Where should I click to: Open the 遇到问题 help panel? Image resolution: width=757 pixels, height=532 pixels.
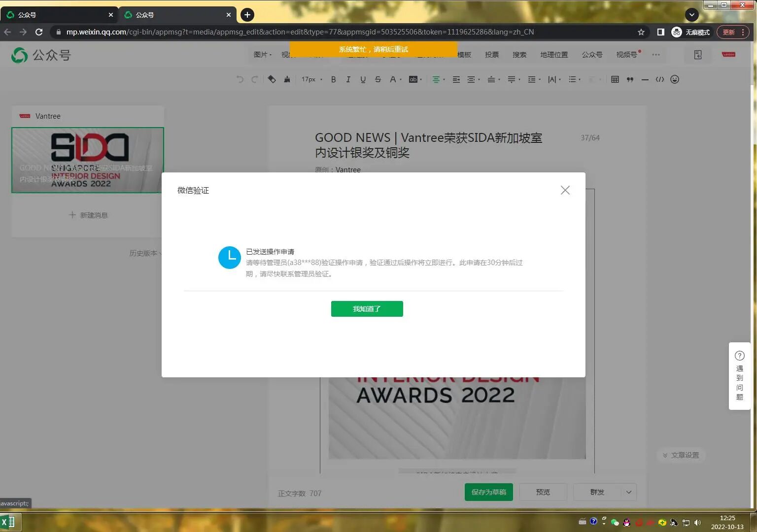(740, 376)
